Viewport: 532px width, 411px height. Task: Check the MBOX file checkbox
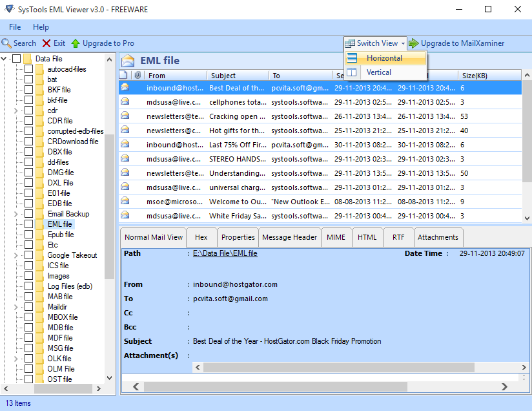point(29,317)
